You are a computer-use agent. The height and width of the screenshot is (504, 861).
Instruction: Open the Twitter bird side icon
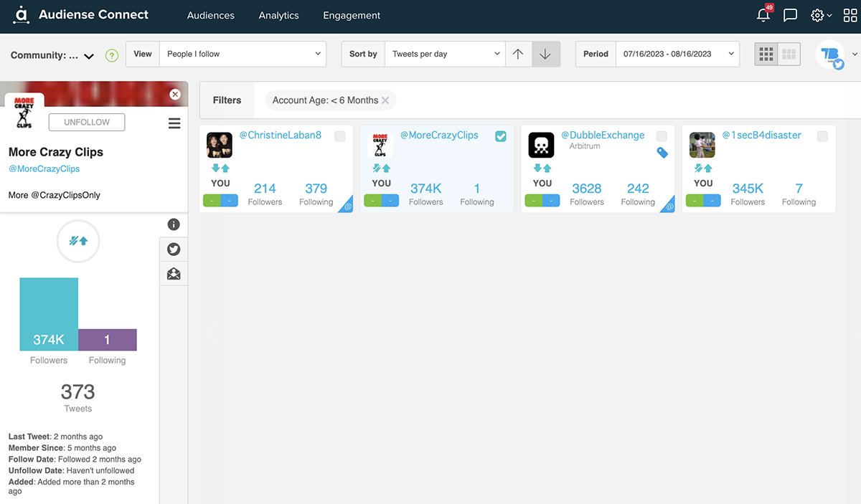[174, 249]
